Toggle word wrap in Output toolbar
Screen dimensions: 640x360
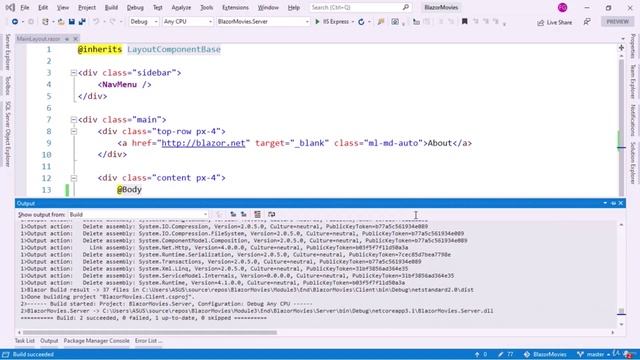click(271, 214)
